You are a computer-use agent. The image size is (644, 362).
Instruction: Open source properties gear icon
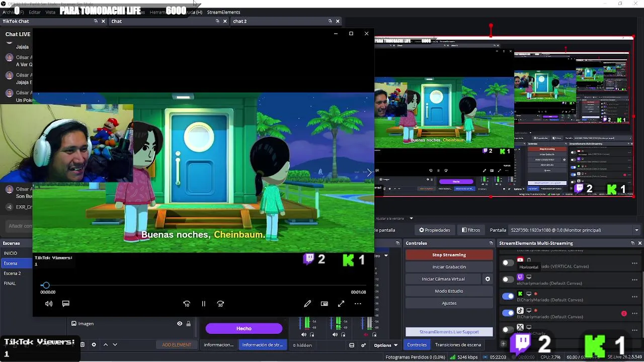94,345
